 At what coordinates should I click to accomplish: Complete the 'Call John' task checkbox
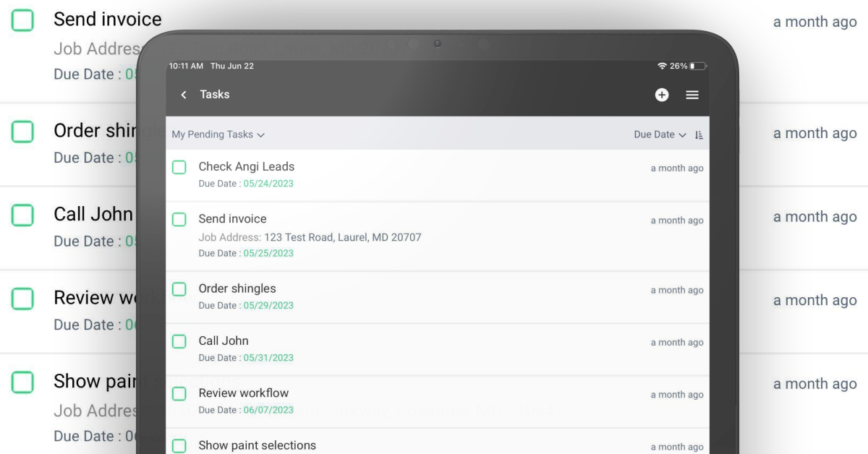(179, 342)
